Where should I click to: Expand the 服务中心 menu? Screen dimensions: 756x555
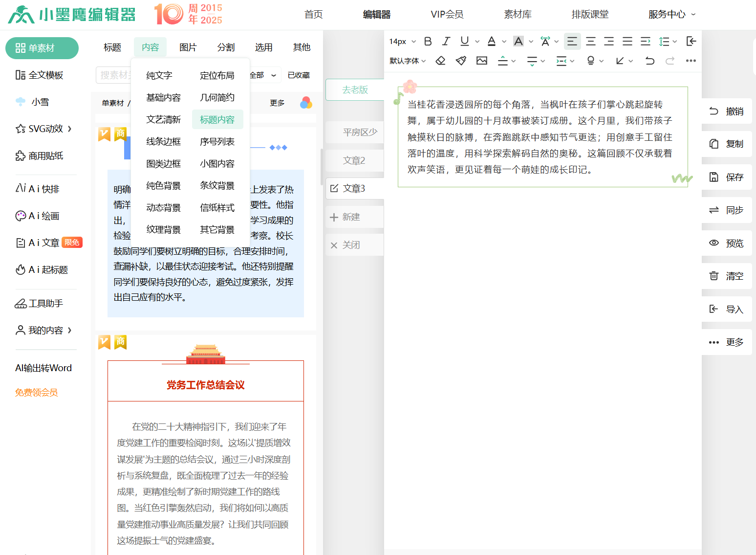coord(672,15)
